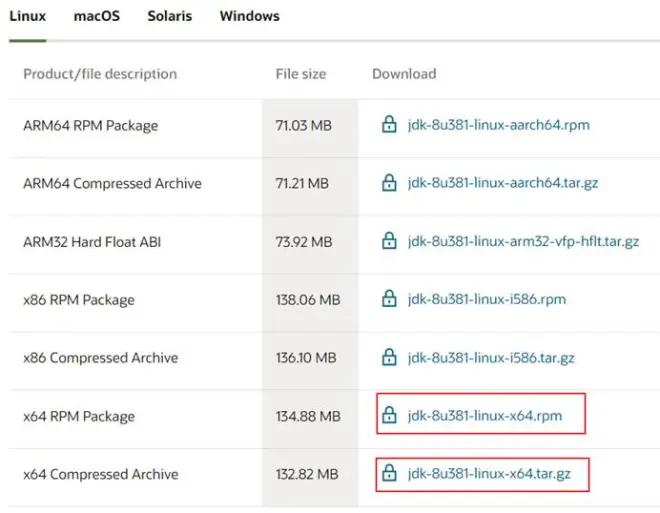
Task: Download jdk-8u381-linux-arm32-vfp-hflt.tar.gz link
Action: pyautogui.click(x=523, y=242)
